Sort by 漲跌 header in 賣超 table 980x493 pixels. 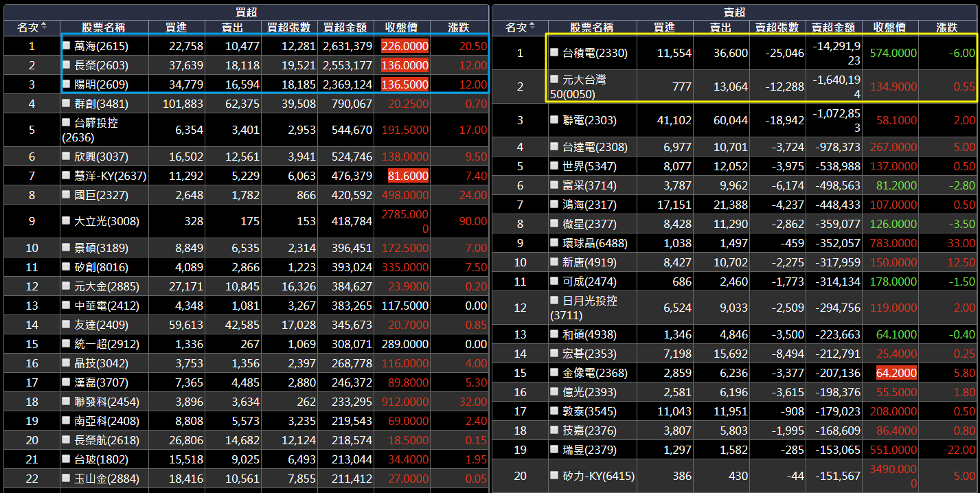(947, 27)
